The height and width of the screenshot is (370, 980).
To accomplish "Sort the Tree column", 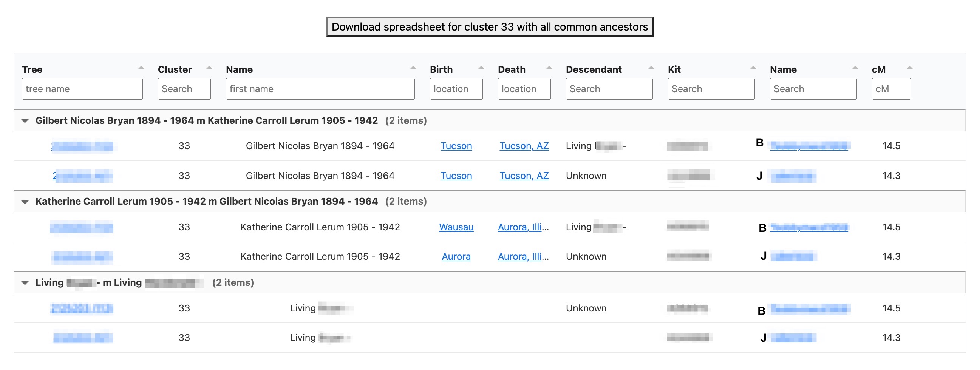I will [141, 68].
